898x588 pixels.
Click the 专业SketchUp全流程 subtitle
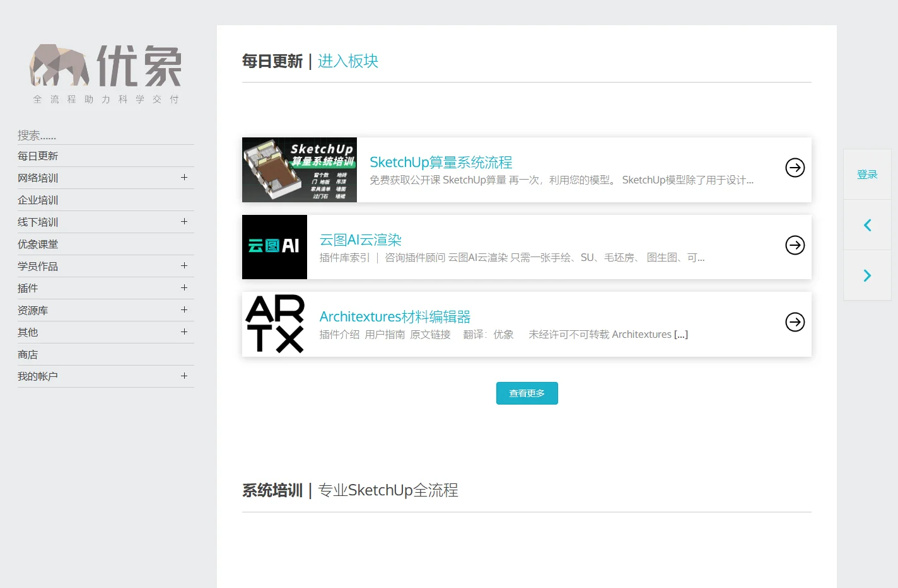(x=388, y=490)
